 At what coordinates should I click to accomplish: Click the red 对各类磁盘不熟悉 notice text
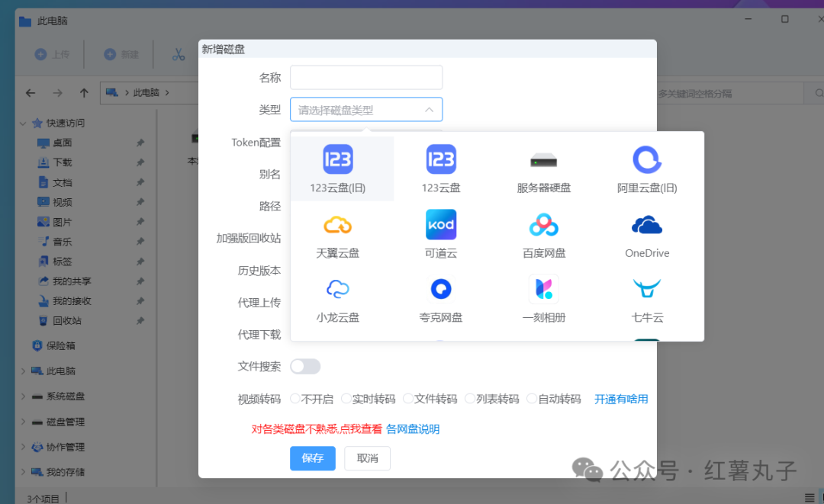(x=317, y=429)
